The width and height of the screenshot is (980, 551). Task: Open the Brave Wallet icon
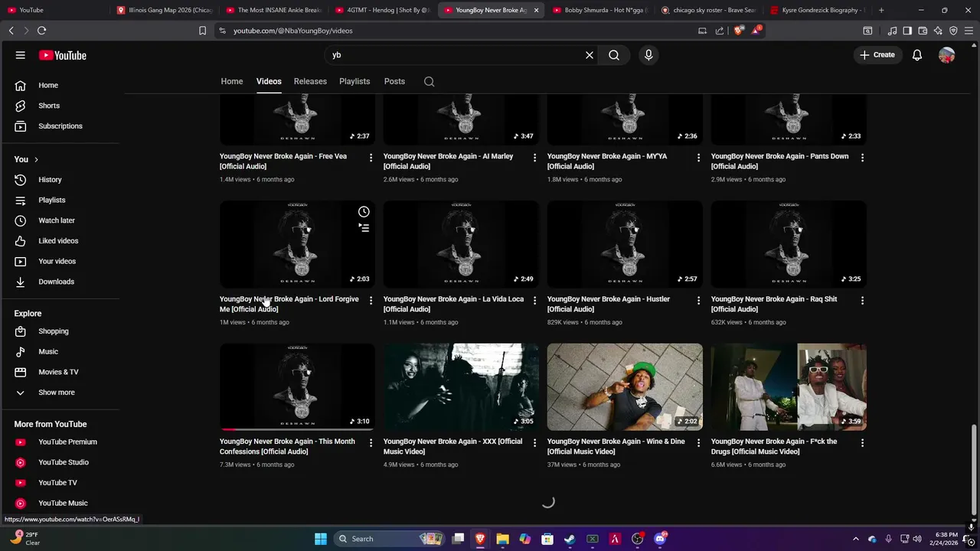click(x=923, y=31)
